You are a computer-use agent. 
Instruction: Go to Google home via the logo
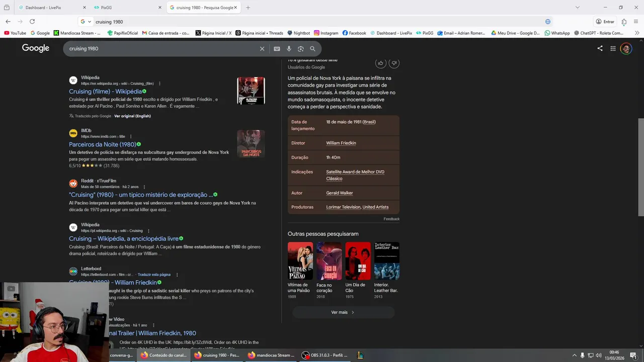coord(36,48)
